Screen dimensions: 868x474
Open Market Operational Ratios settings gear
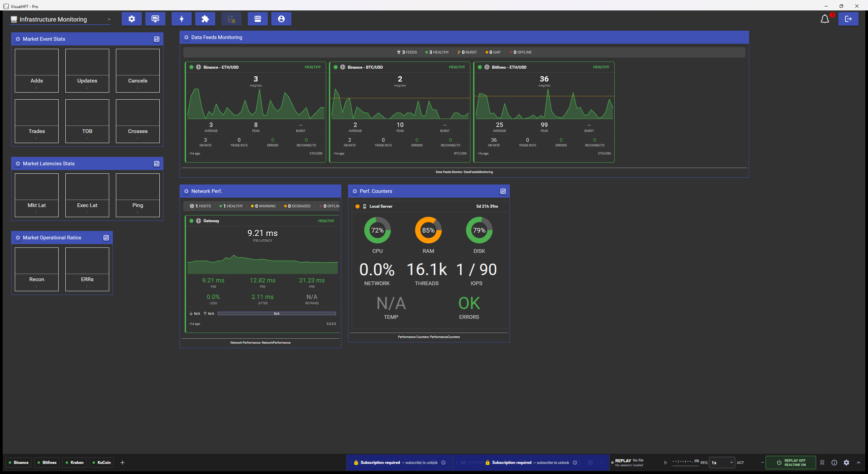tap(18, 238)
